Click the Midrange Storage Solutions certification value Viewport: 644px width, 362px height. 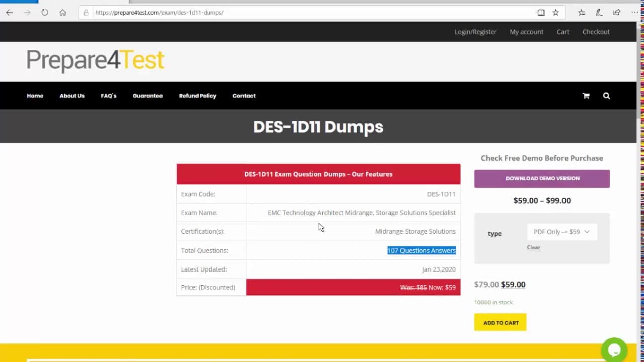pyautogui.click(x=416, y=231)
